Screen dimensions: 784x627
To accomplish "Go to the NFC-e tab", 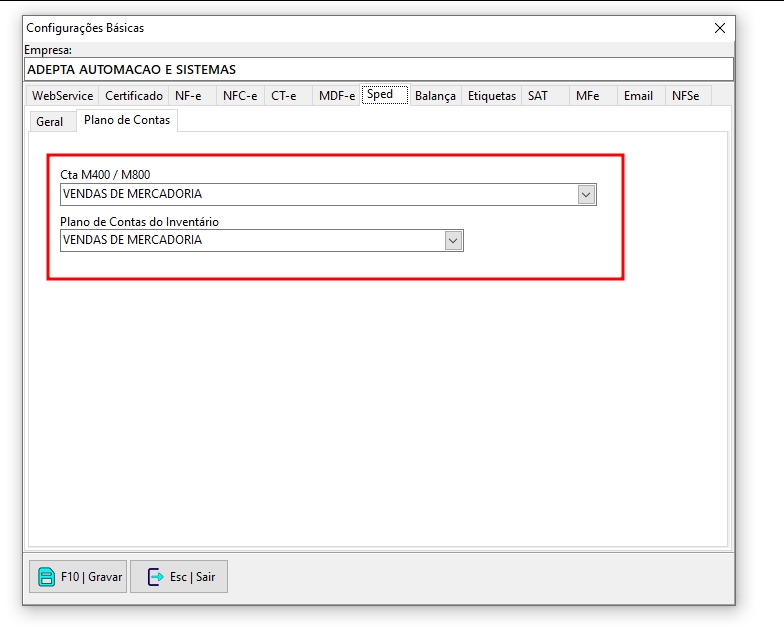I will tap(239, 96).
